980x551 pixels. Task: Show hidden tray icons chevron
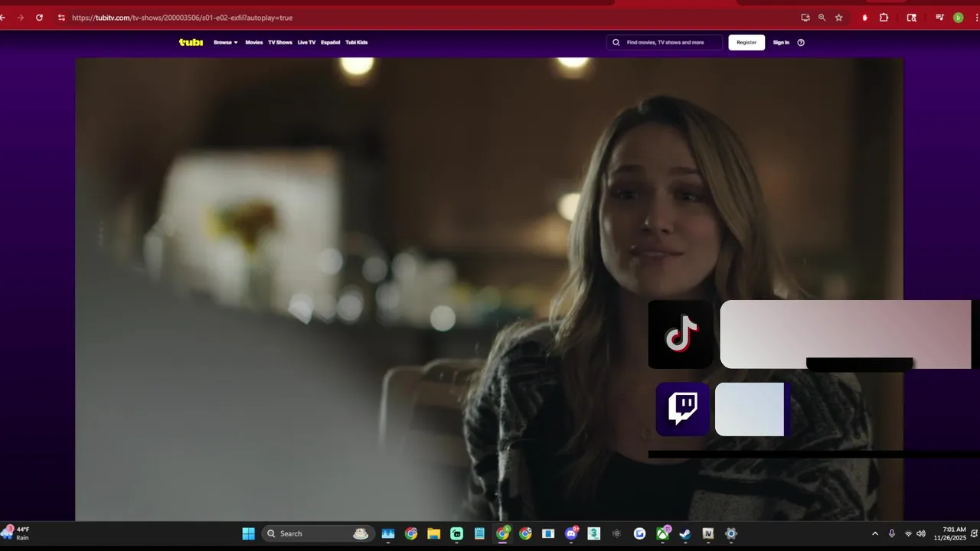coord(875,533)
